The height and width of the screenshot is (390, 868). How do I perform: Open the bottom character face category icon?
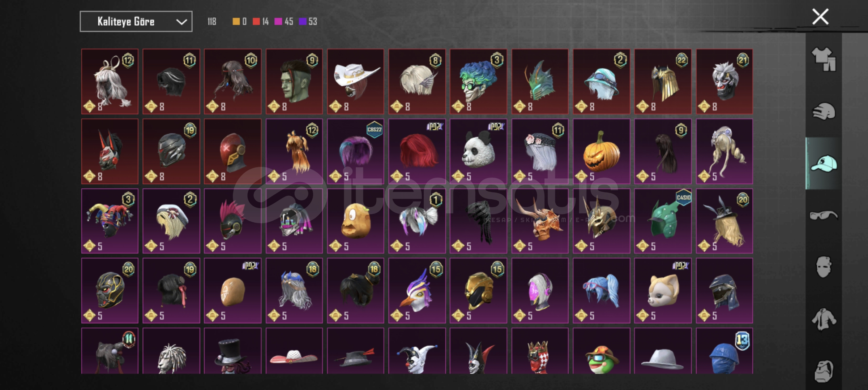point(824,371)
